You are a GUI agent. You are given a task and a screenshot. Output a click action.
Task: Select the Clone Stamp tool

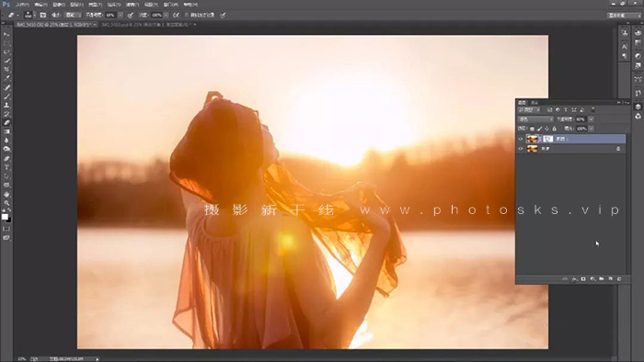[6, 105]
